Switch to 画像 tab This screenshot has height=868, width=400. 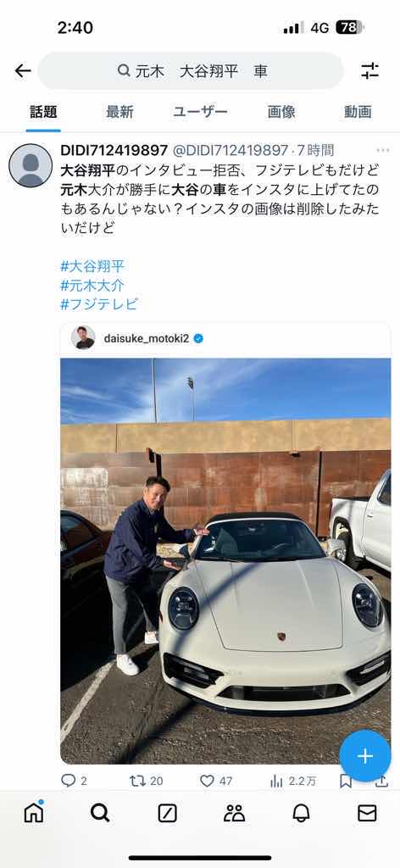281,112
